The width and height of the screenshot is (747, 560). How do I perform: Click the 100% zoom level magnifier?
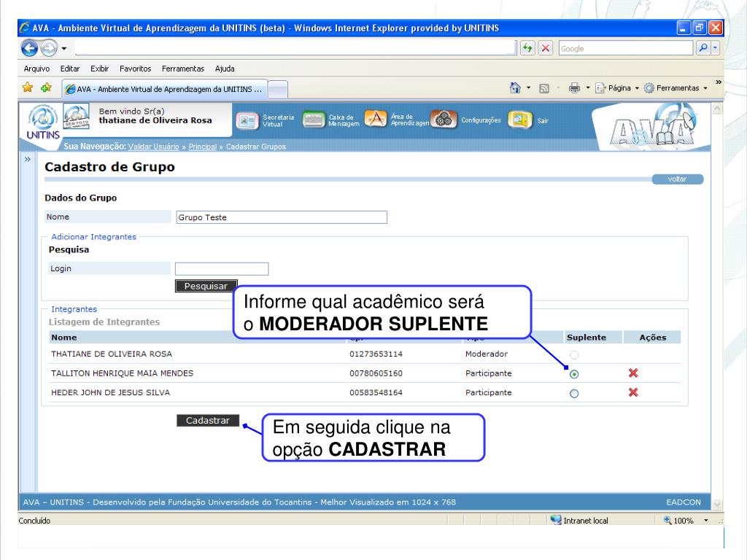click(668, 520)
